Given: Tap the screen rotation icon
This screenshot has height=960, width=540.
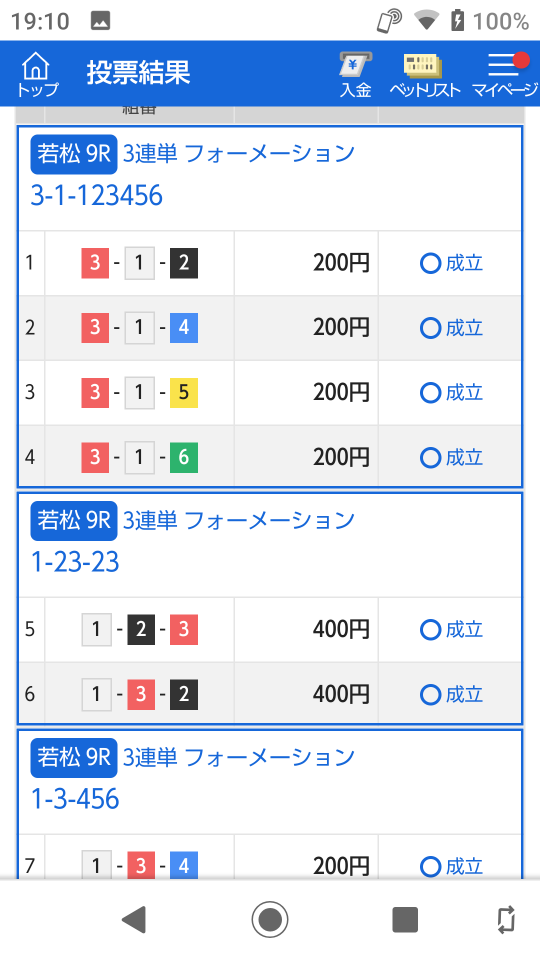Looking at the screenshot, I should click(x=506, y=919).
